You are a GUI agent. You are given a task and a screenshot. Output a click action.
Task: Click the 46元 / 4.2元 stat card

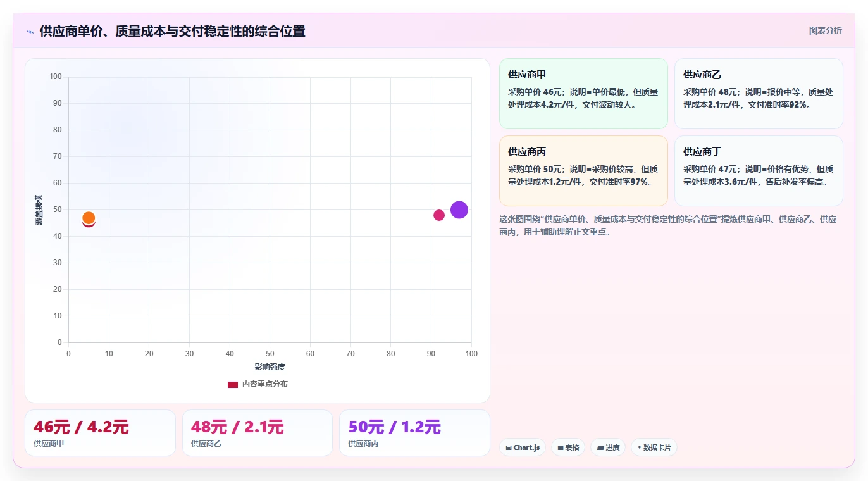point(100,433)
